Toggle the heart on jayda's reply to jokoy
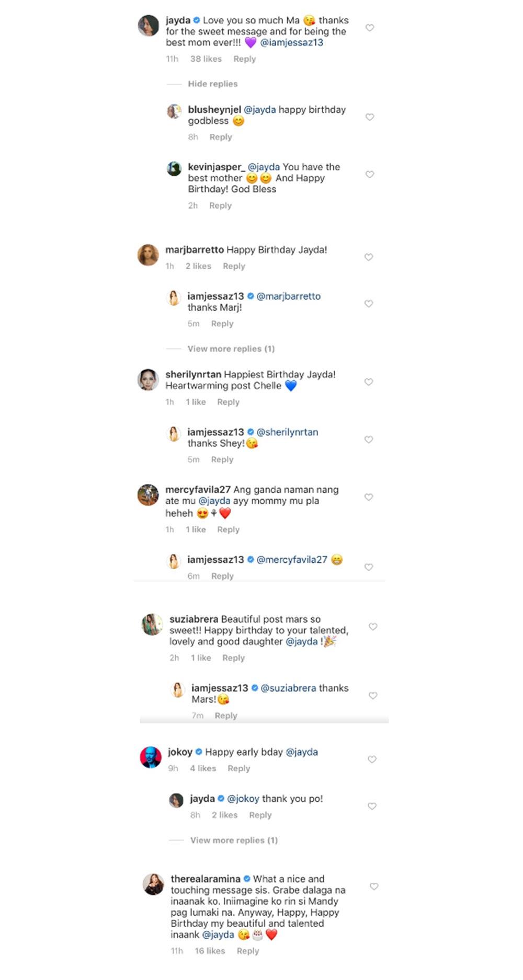The height and width of the screenshot is (980, 523). (x=372, y=806)
